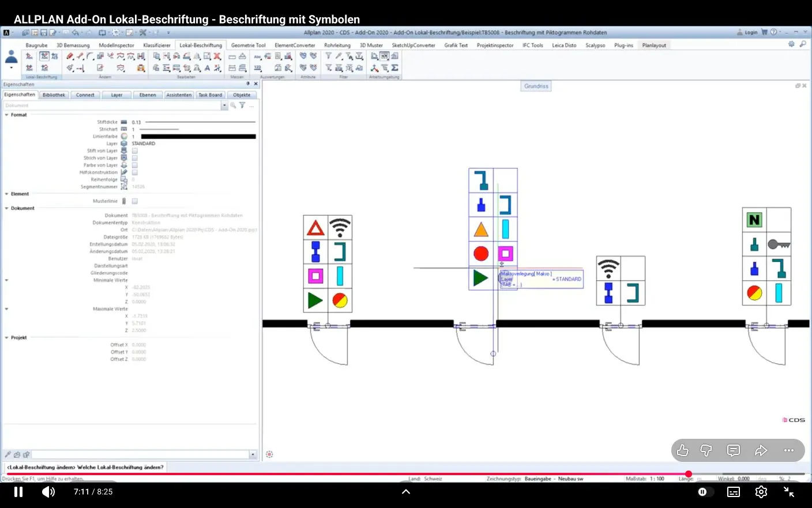812x508 pixels.
Task: Click the Sigma tool in Arbeitsumgebung
Action: [395, 68]
